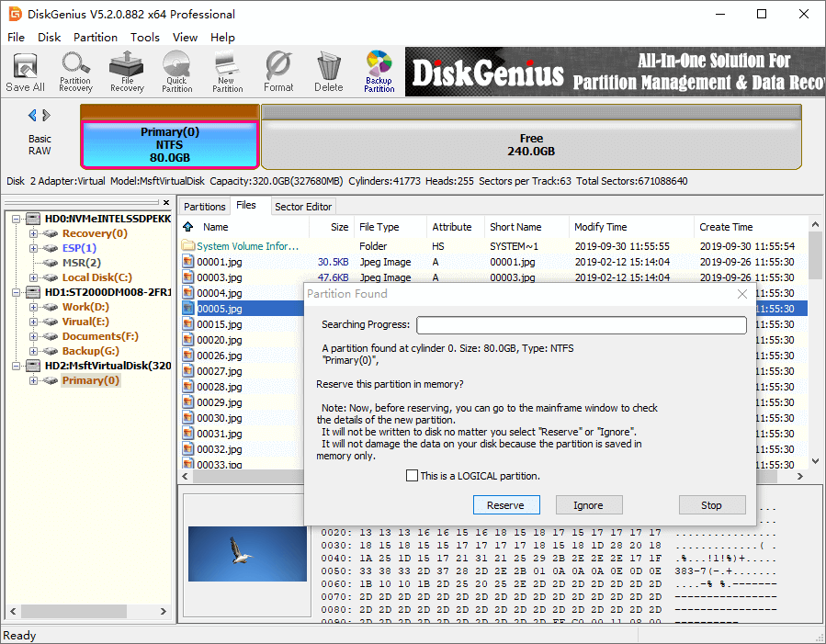Create a New Partition from toolbar
Viewport: 826px width, 644px height.
227,72
